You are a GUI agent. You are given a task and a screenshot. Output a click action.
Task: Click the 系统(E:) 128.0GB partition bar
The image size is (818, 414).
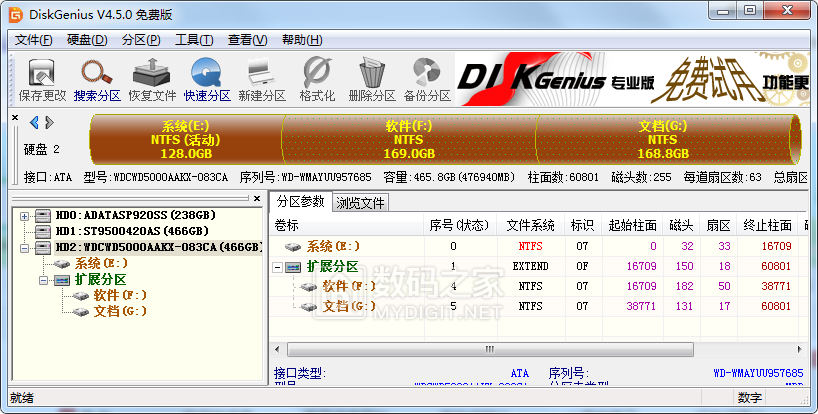(x=186, y=139)
